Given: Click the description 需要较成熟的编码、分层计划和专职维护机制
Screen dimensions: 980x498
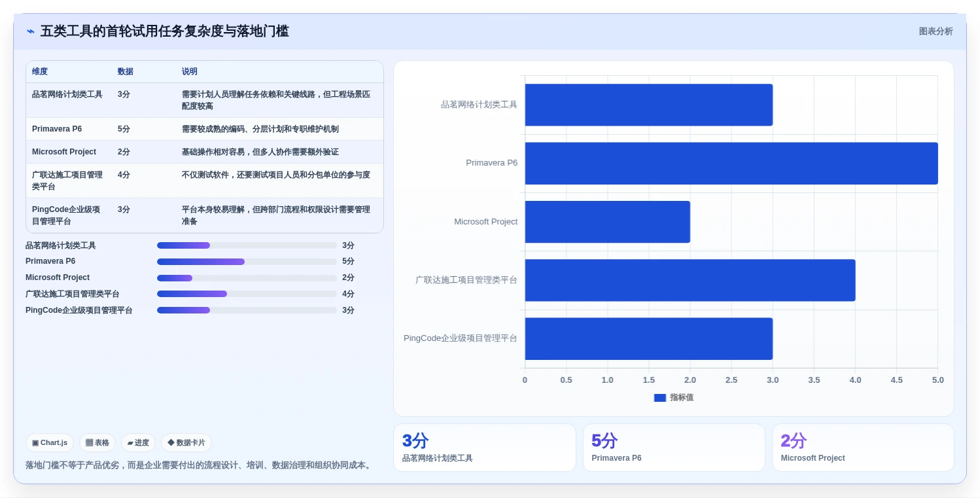Looking at the screenshot, I should 260,129.
